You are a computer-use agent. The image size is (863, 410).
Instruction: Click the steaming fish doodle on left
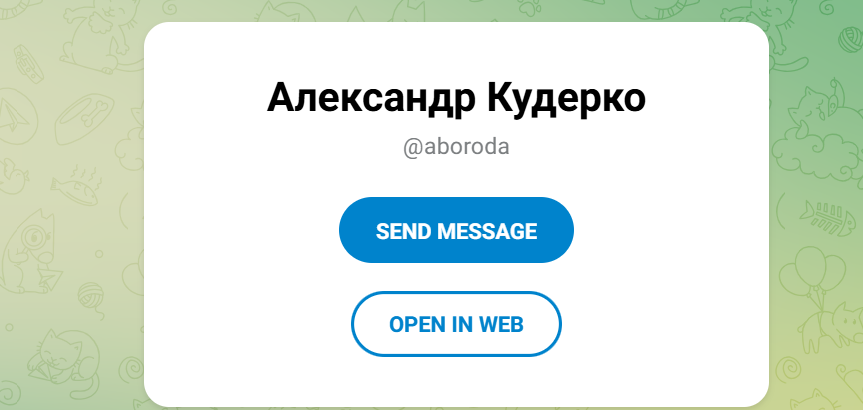pyautogui.click(x=77, y=187)
